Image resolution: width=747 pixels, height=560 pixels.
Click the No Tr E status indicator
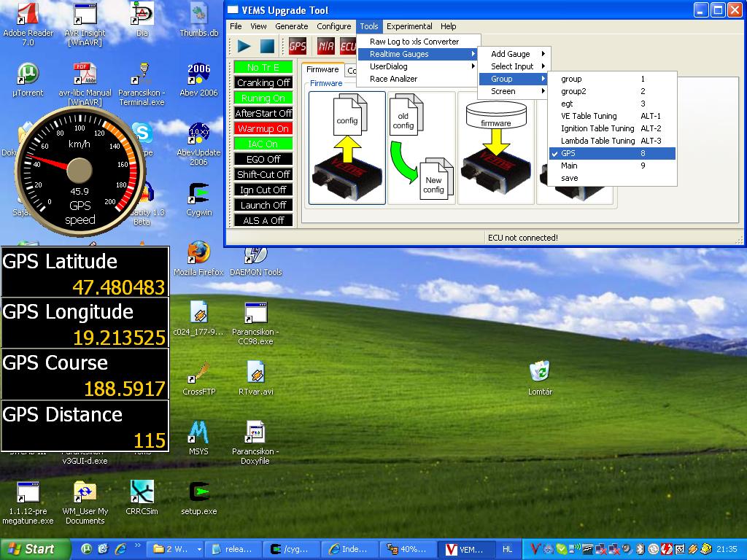pyautogui.click(x=263, y=67)
